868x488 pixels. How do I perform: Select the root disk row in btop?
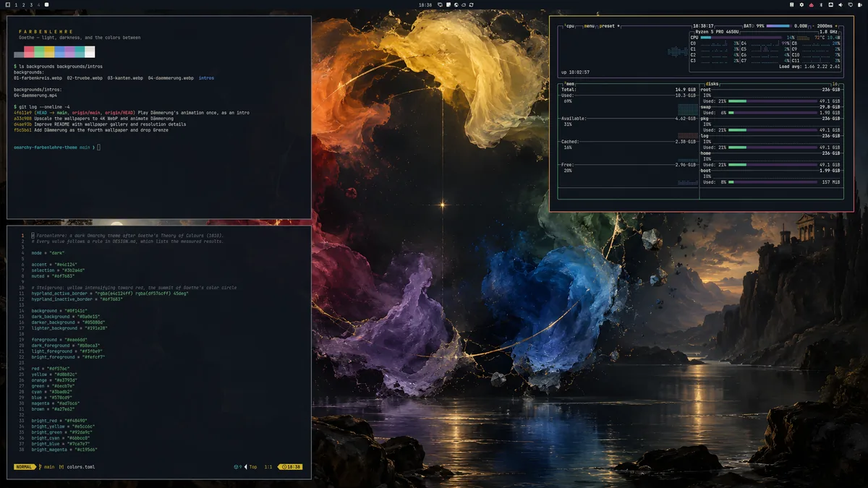pos(771,90)
